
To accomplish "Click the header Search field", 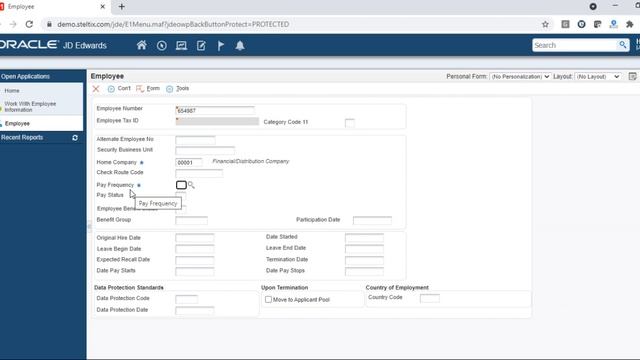I will (575, 45).
